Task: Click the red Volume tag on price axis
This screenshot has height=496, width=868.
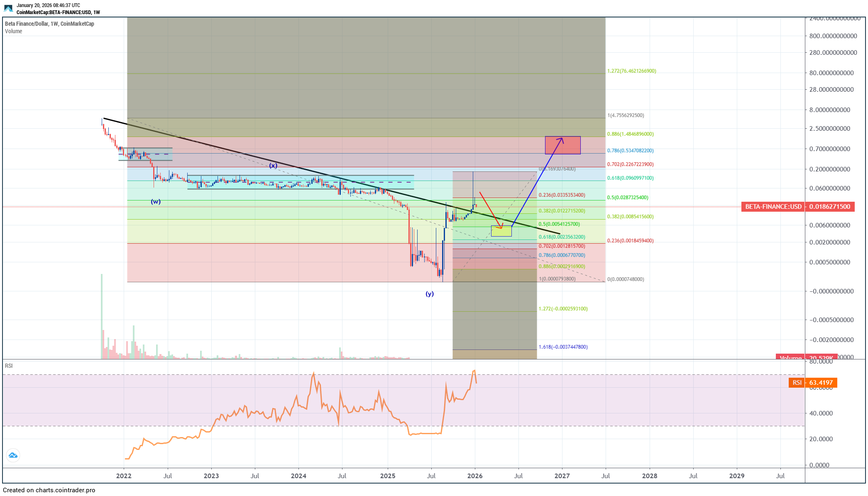Action: point(790,357)
